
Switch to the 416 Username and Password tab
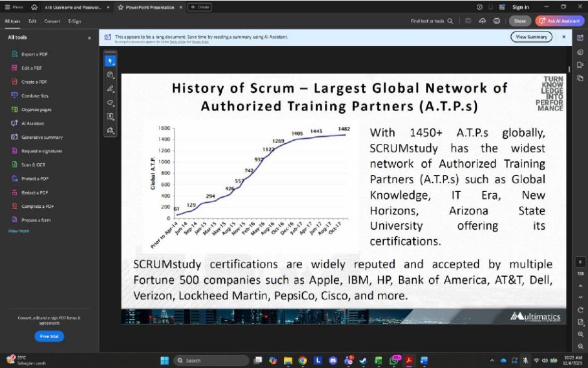click(x=73, y=7)
